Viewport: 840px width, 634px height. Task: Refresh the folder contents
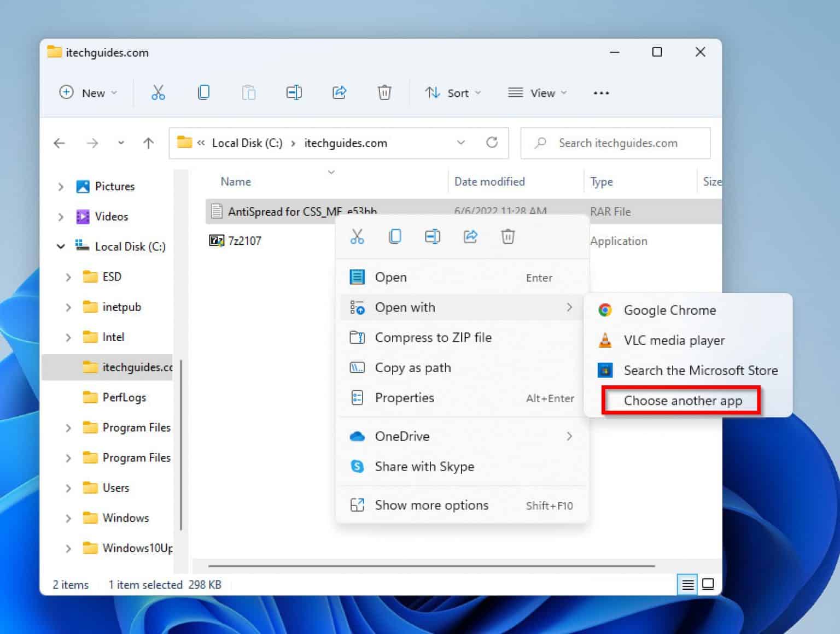point(492,143)
